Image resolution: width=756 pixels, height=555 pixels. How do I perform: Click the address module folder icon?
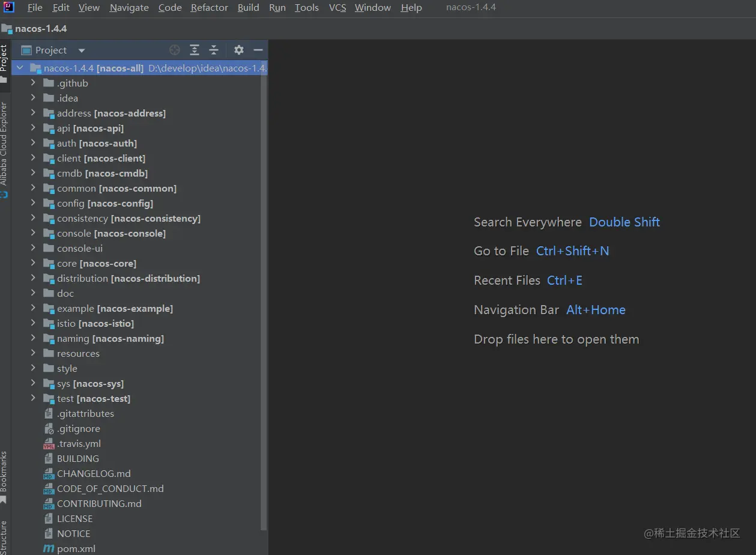point(49,113)
